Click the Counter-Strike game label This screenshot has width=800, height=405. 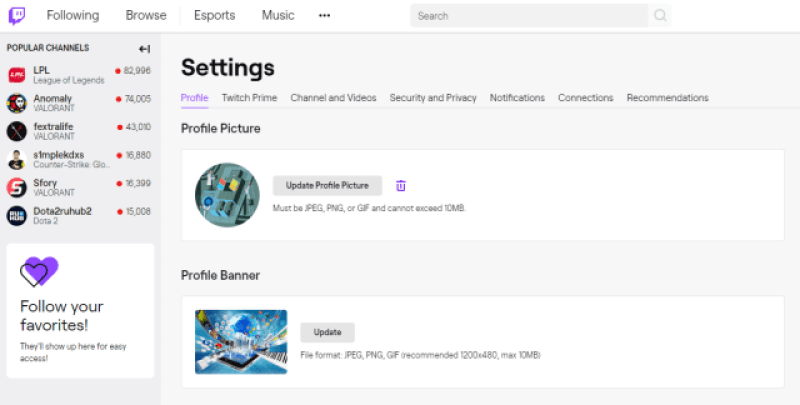(71, 164)
